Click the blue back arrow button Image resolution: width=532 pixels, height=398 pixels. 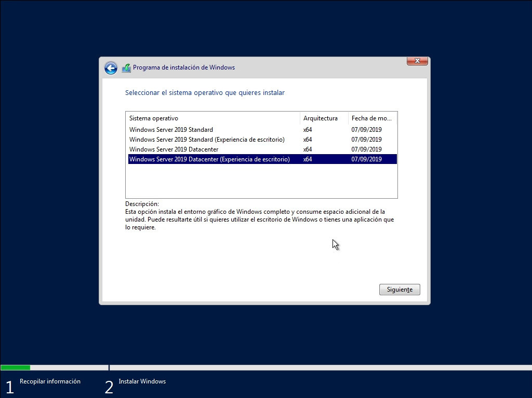point(111,68)
